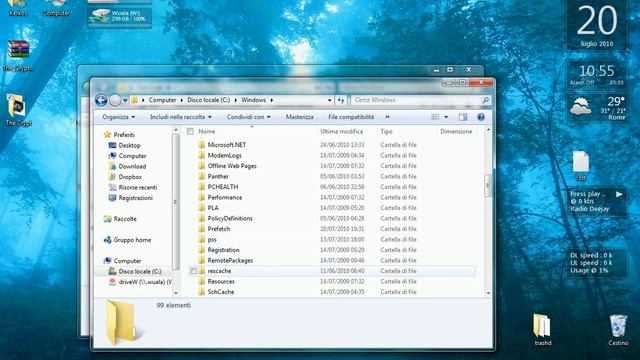
Task: Select Disco locale (C:) in navigation pane
Action: coord(140,271)
